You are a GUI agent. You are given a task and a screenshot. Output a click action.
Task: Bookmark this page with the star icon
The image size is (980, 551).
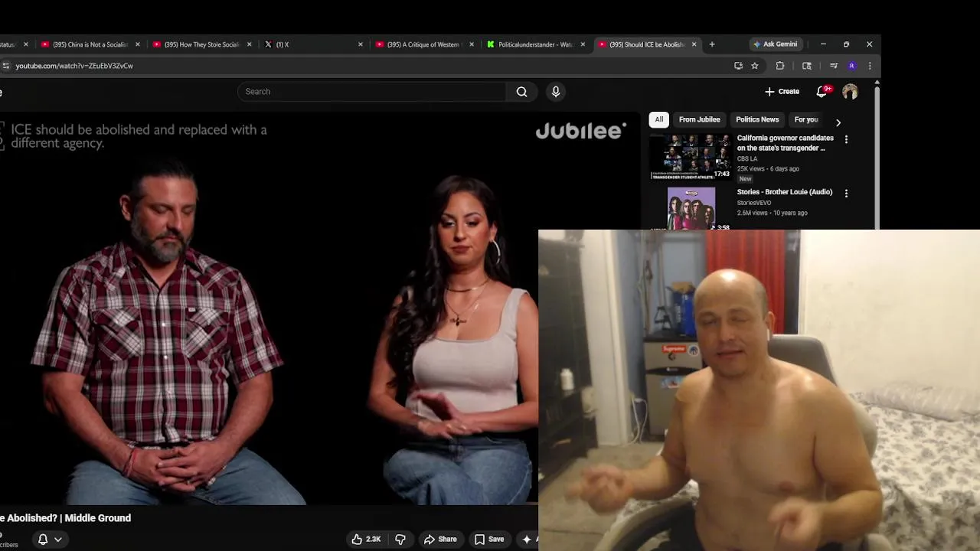[755, 66]
